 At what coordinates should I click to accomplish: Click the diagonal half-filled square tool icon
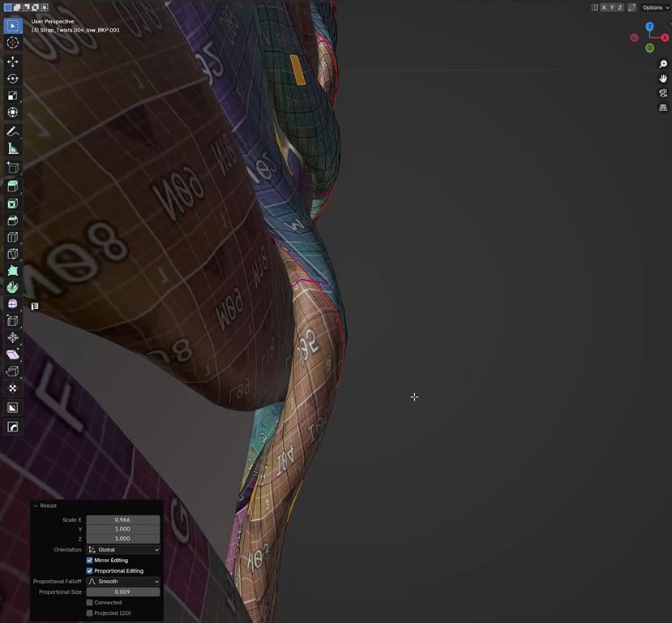pyautogui.click(x=12, y=407)
